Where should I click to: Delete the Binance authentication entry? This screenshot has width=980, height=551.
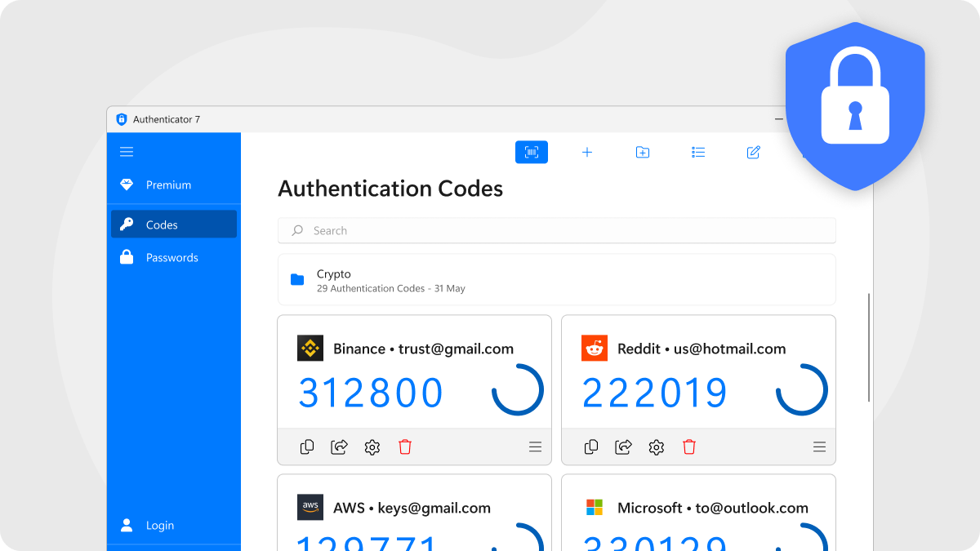coord(405,447)
